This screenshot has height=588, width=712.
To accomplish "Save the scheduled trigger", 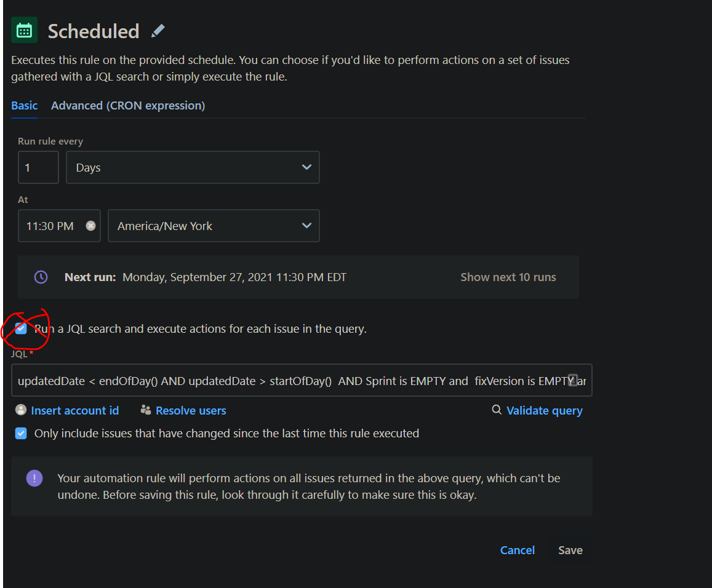I will pos(570,550).
